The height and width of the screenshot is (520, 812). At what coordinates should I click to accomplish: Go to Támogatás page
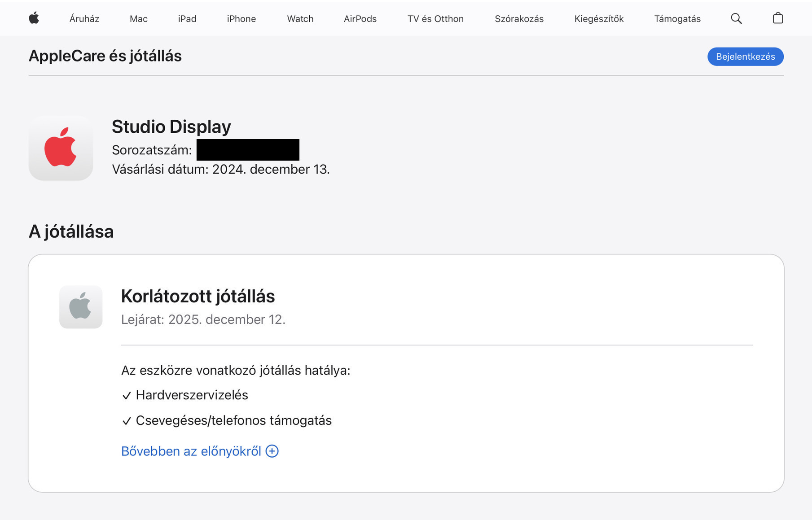677,19
